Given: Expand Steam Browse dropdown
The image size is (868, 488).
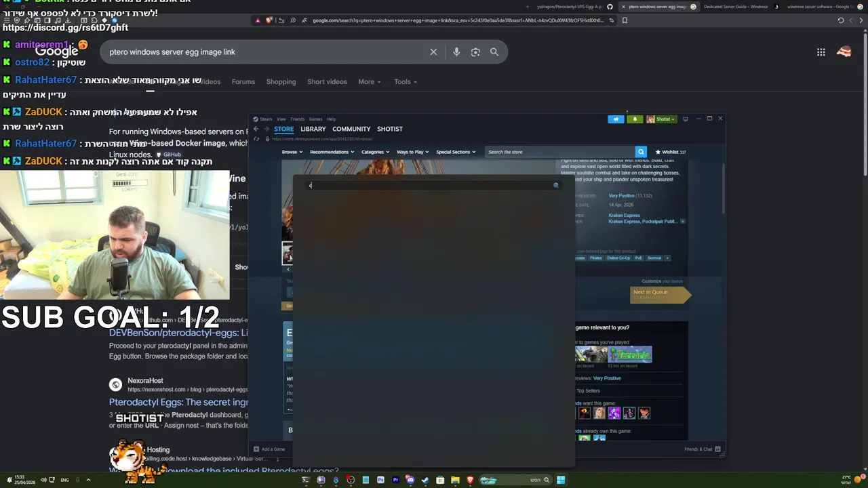Looking at the screenshot, I should point(292,152).
